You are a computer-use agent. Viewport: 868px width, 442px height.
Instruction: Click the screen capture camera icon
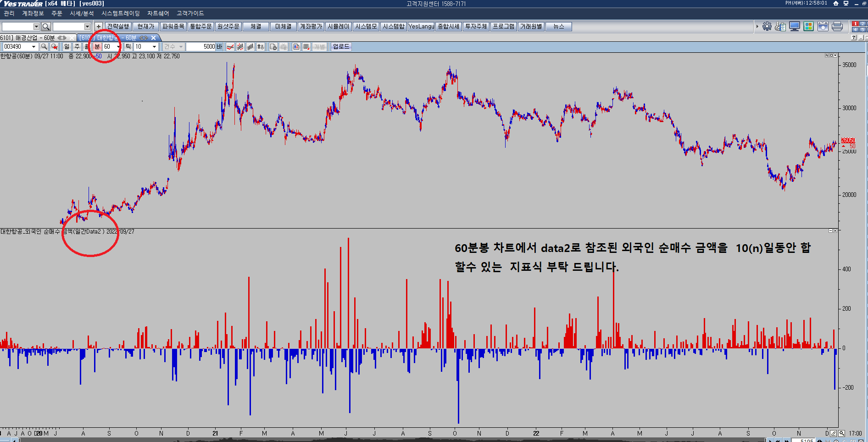coord(823,27)
